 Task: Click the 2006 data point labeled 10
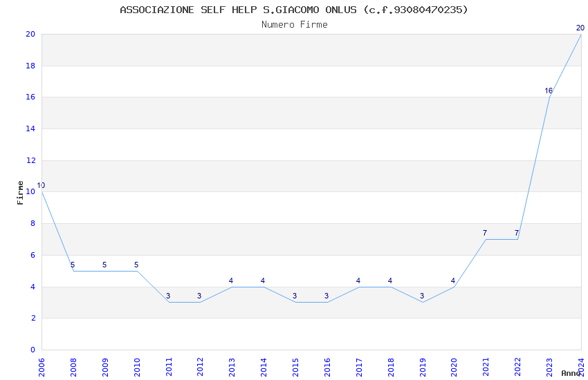point(42,192)
